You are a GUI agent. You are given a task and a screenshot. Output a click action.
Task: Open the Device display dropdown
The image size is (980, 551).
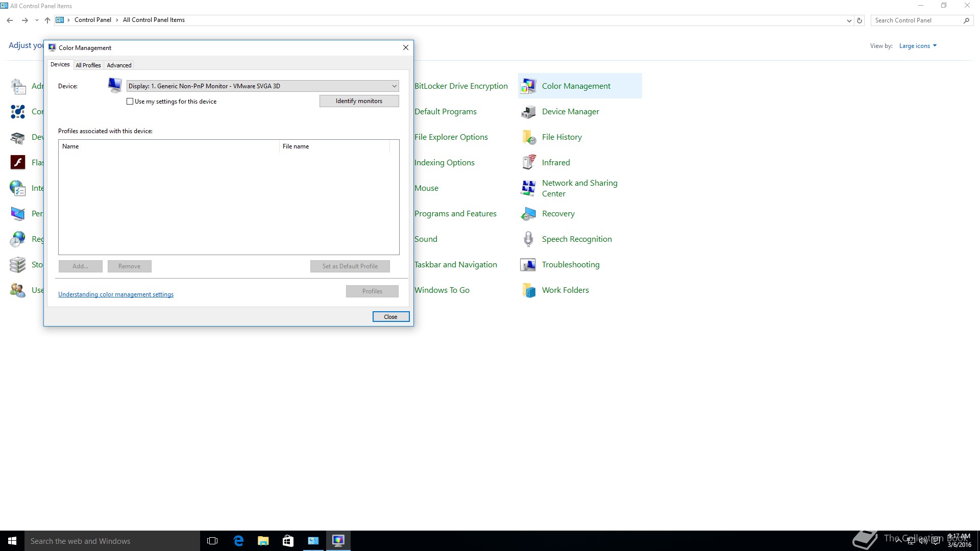394,86
